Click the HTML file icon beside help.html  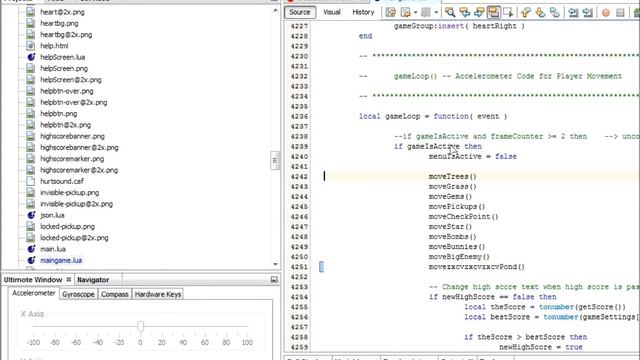coord(31,46)
